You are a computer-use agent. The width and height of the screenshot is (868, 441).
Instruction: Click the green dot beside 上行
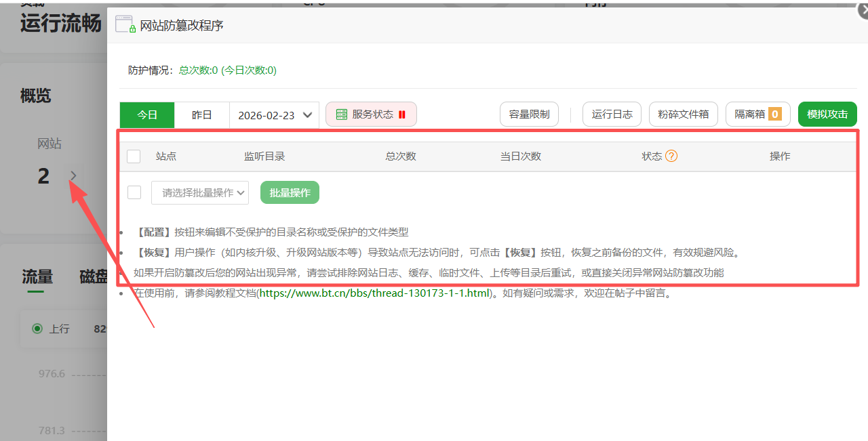pos(38,329)
